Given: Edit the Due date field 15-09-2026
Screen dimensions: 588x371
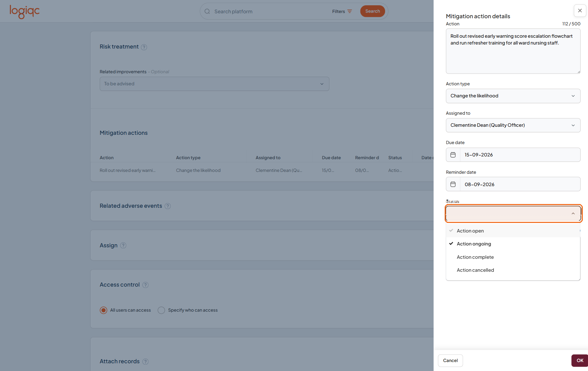Looking at the screenshot, I should [x=520, y=155].
